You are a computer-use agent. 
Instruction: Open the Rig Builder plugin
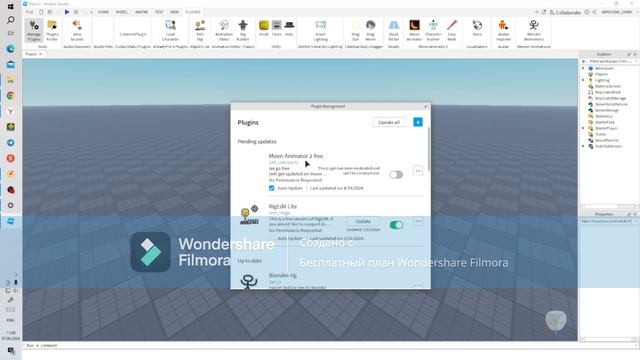click(x=243, y=31)
